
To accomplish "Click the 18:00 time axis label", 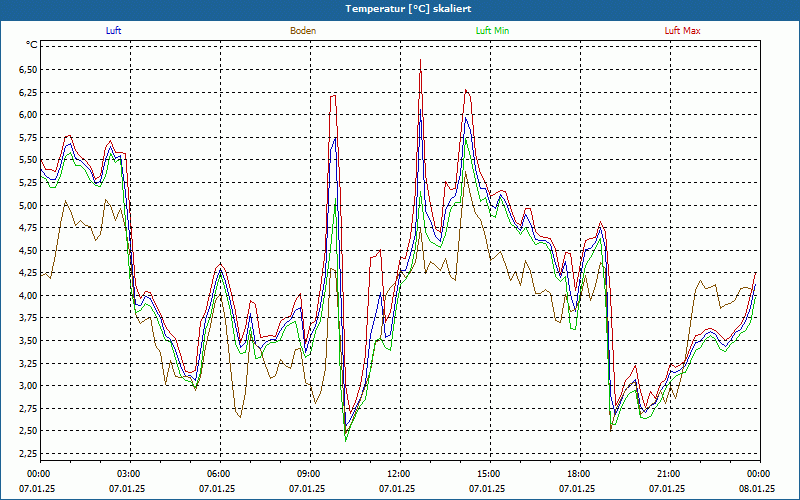I will coord(580,474).
